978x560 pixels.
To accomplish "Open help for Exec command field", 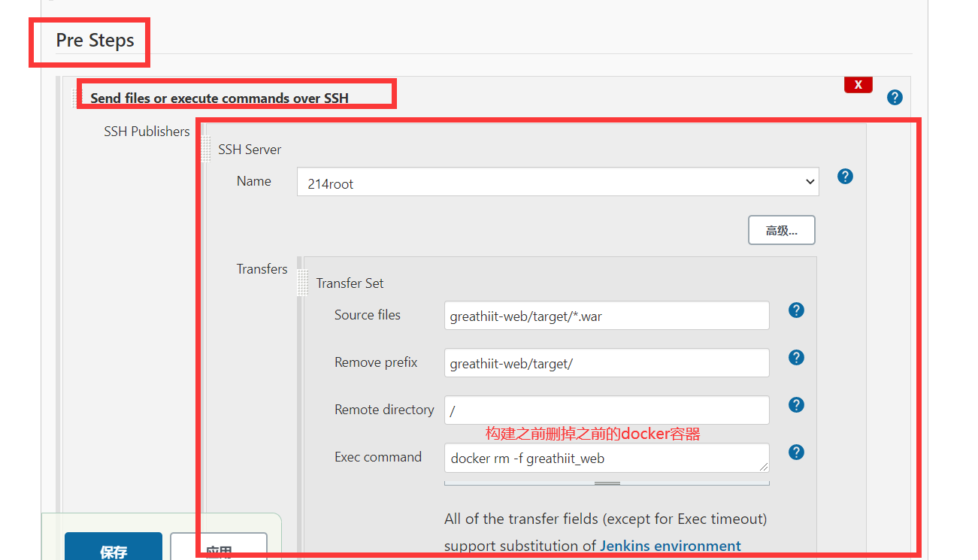I will (x=796, y=452).
